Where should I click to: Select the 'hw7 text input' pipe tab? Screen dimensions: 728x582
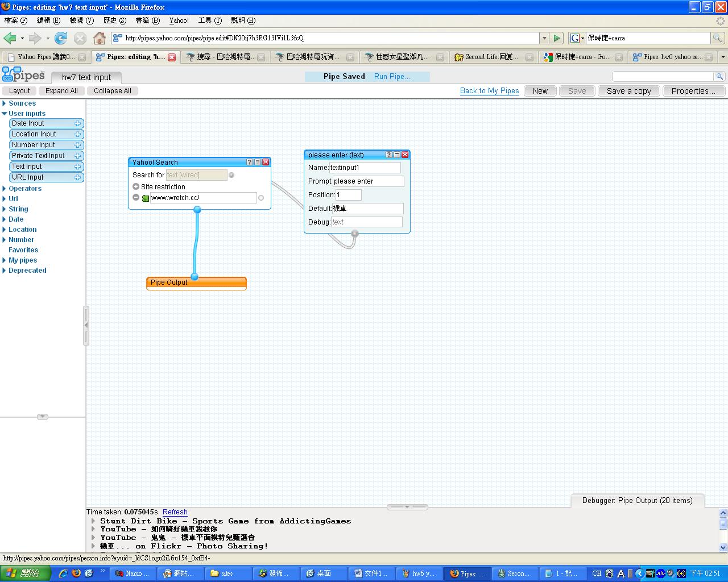[86, 77]
